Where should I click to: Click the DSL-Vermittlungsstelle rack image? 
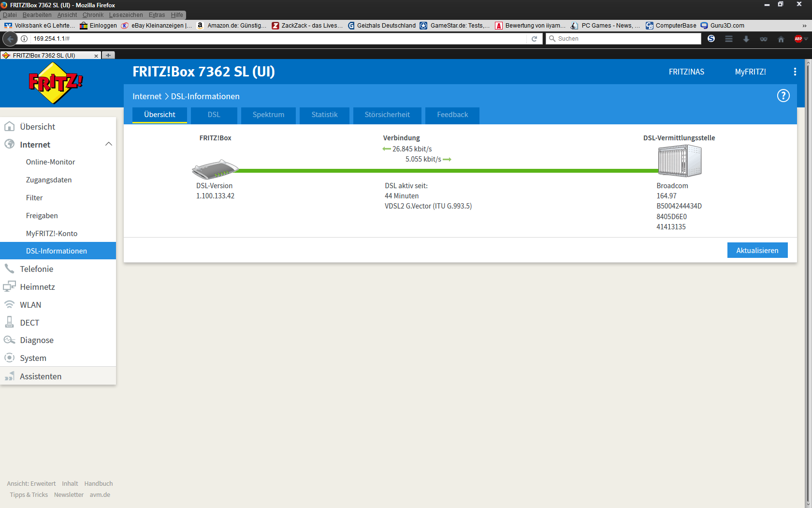(x=680, y=161)
